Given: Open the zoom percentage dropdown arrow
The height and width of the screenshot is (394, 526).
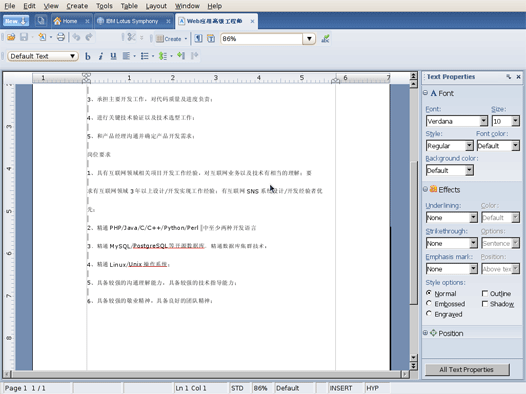Looking at the screenshot, I should coord(309,39).
